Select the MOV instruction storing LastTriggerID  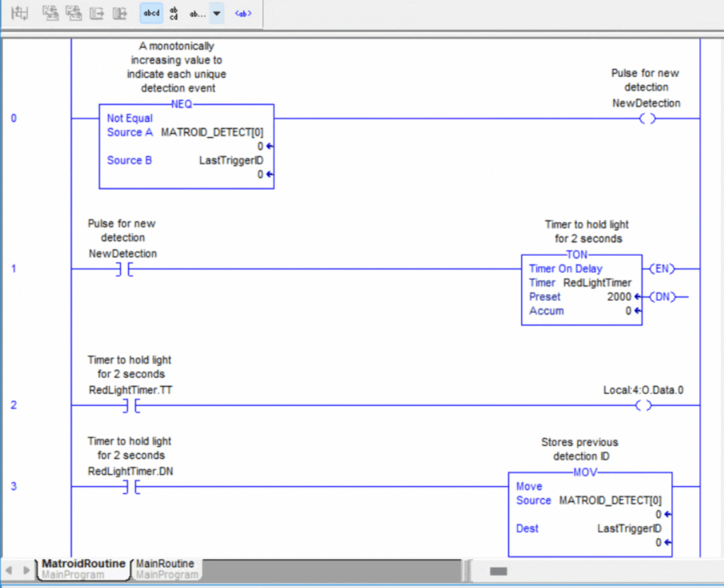(x=590, y=514)
